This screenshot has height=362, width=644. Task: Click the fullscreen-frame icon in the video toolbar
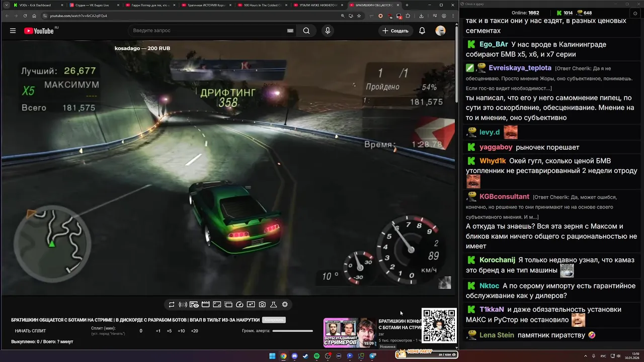pos(217,305)
